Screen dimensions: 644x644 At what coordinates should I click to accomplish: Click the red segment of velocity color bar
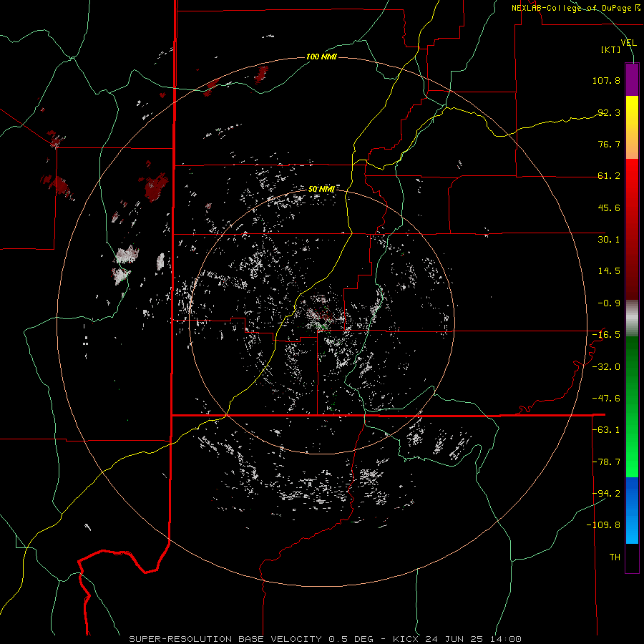tap(632, 229)
